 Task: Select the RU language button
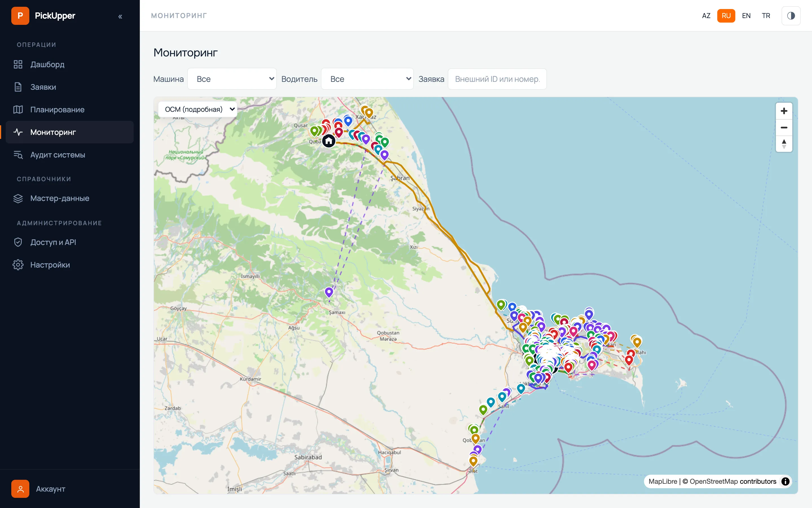click(x=726, y=16)
